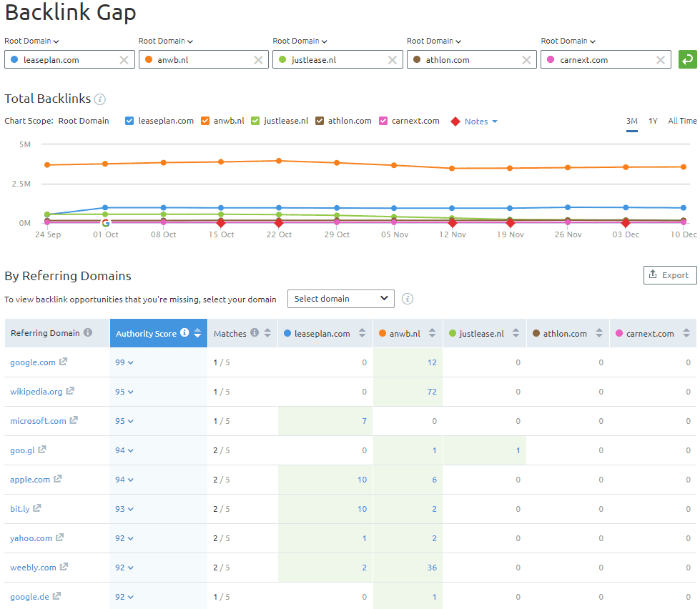Toggle justlease.nl chart line checkbox
The height and width of the screenshot is (609, 700).
(255, 121)
